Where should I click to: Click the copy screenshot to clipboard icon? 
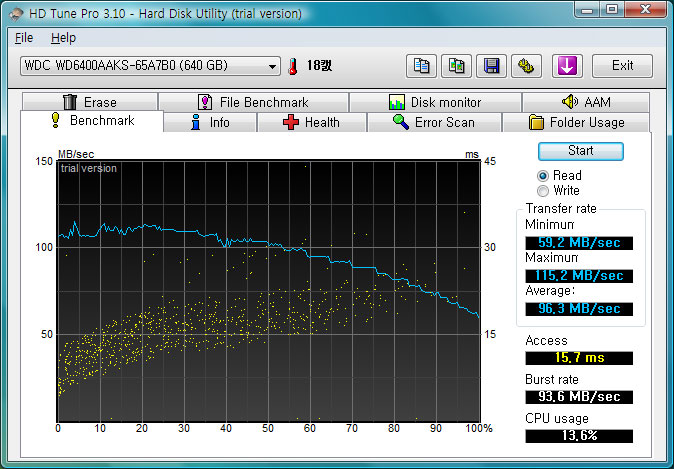tap(456, 66)
